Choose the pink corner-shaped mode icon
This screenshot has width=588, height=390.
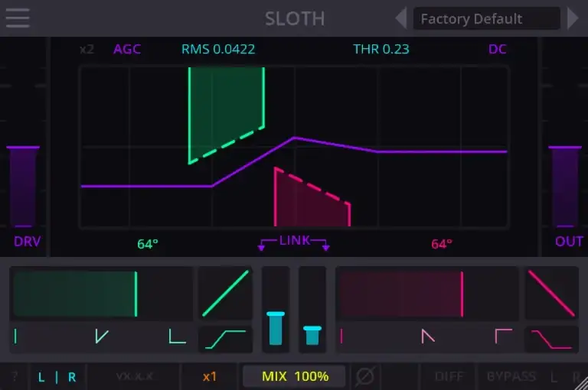tap(504, 336)
